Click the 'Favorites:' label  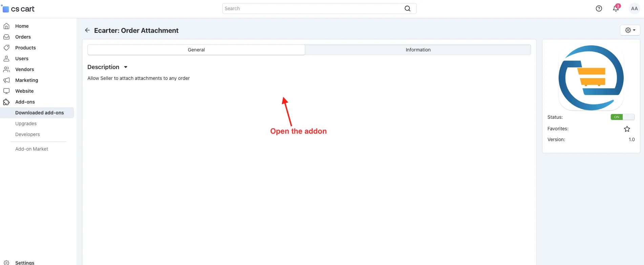(558, 129)
